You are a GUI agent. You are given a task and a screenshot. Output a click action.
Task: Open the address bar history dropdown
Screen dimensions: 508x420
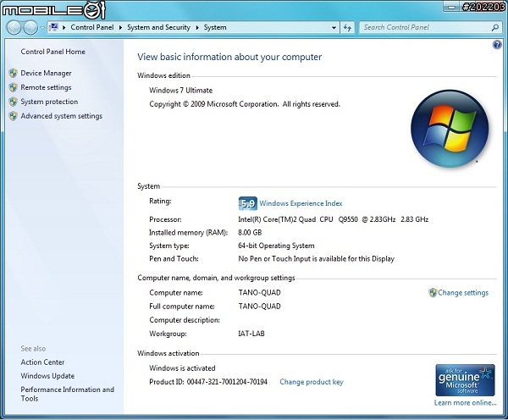334,28
